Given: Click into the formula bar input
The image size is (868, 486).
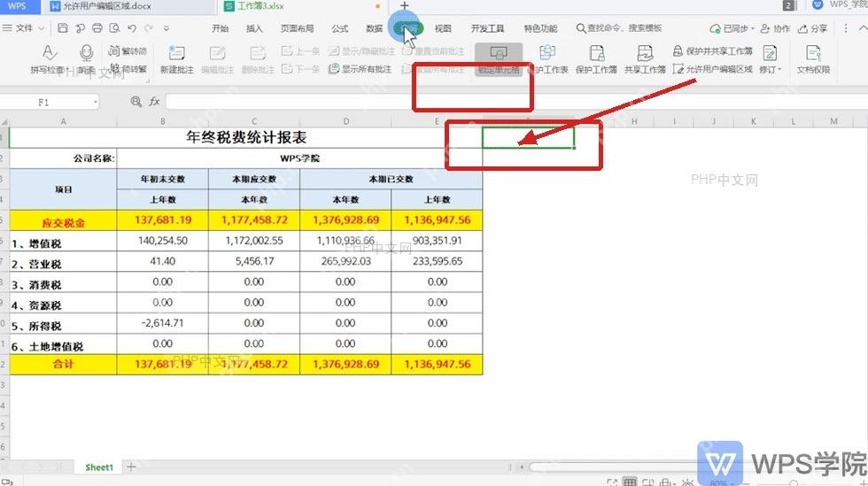Looking at the screenshot, I should click(515, 102).
